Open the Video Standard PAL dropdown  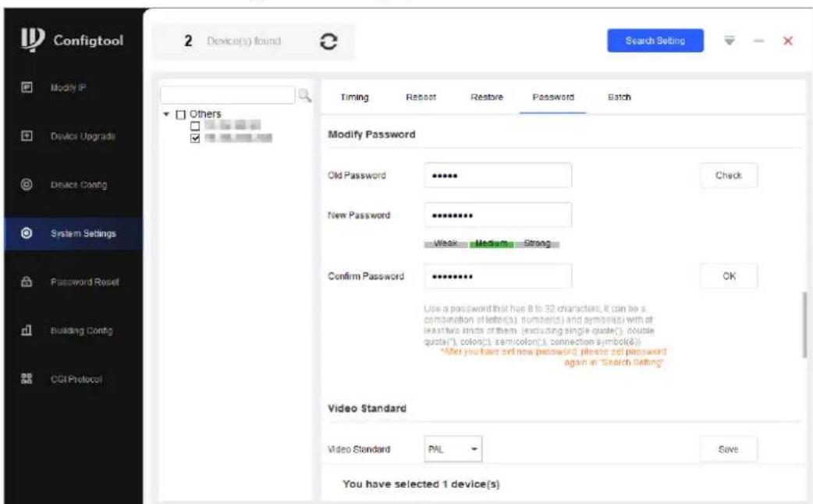click(x=453, y=449)
